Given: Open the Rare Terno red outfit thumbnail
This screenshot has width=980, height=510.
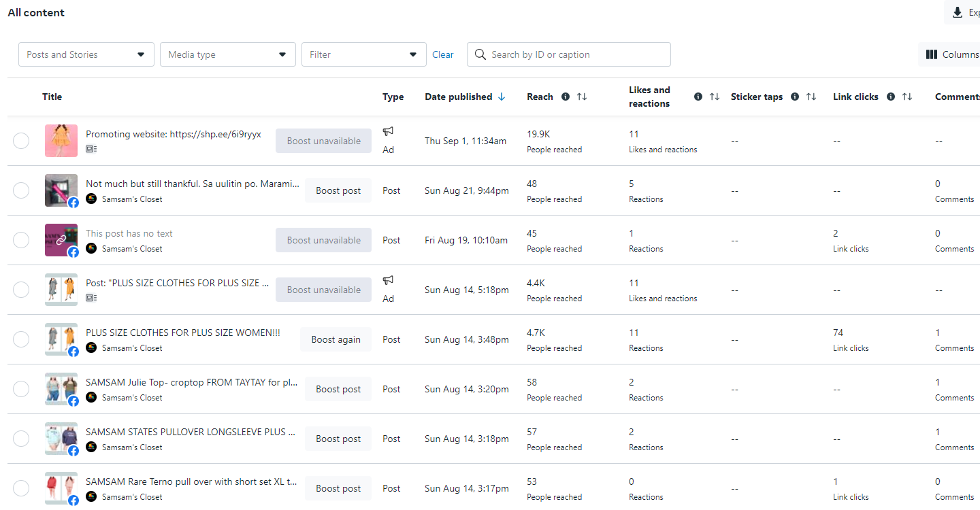Looking at the screenshot, I should tap(61, 488).
